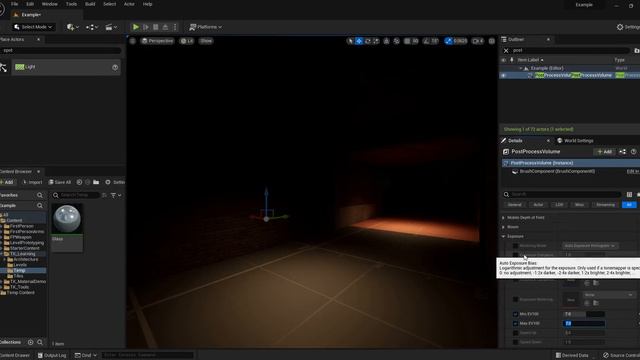
Task: Switch to the World Settings tab
Action: click(x=575, y=140)
